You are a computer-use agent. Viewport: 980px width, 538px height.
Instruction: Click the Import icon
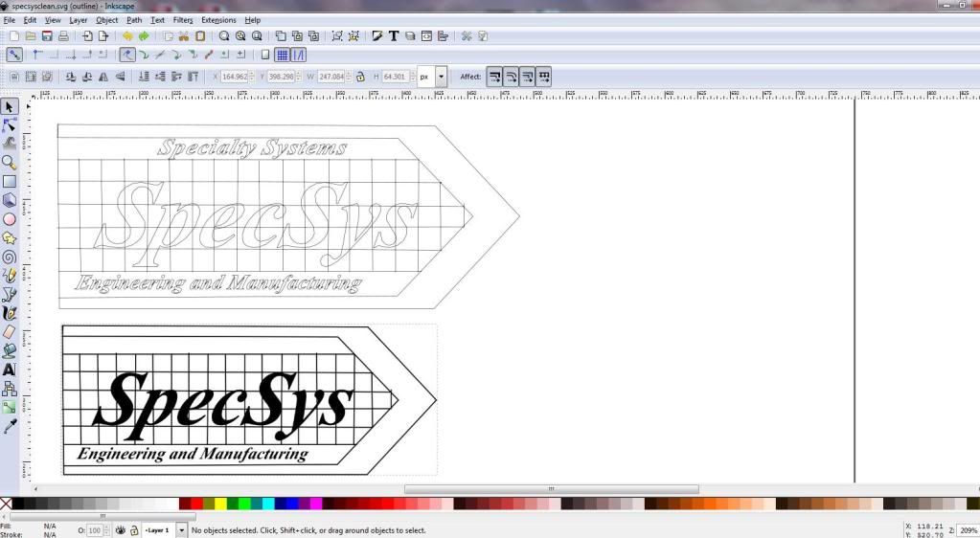pyautogui.click(x=87, y=36)
